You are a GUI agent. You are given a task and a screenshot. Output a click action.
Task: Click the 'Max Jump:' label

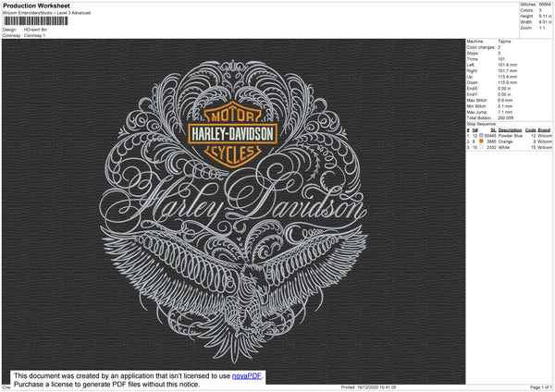coord(476,112)
